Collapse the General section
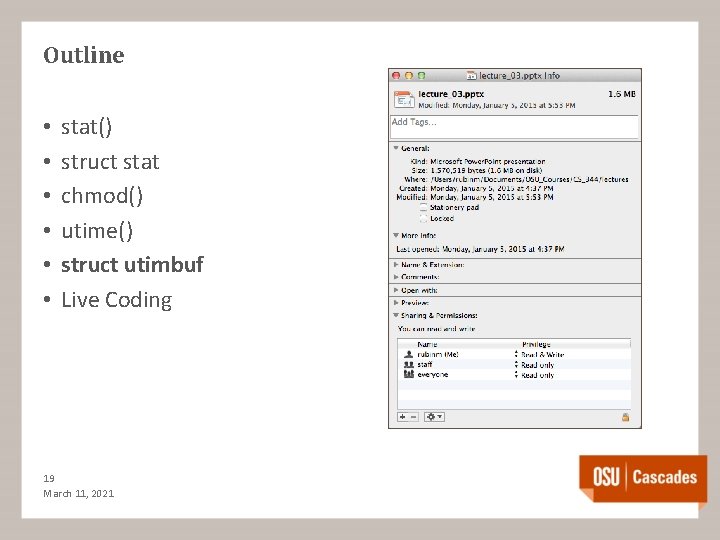Screen dimensions: 720x540 (x=396, y=148)
